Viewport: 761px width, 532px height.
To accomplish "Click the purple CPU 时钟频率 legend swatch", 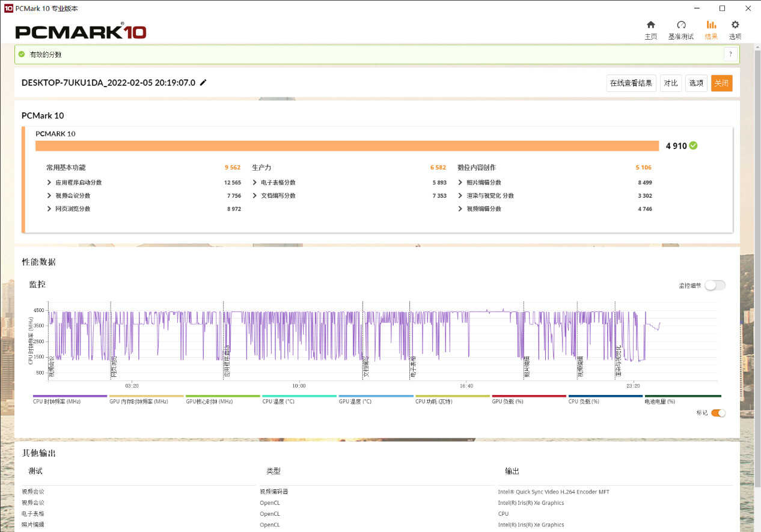I will pos(70,396).
